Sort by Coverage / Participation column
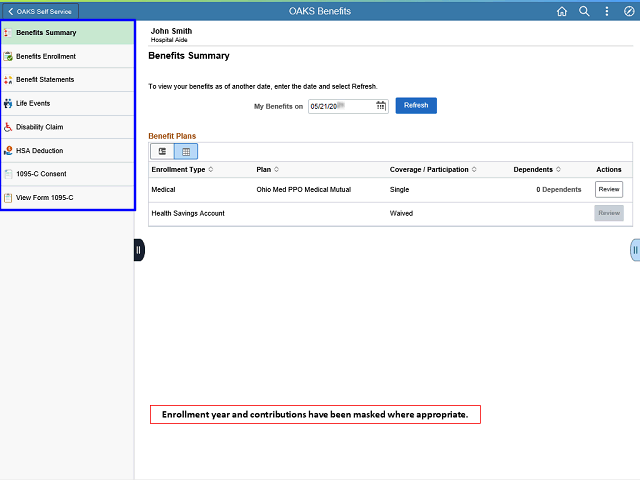Screen dimensions: 640x480 click(x=474, y=169)
